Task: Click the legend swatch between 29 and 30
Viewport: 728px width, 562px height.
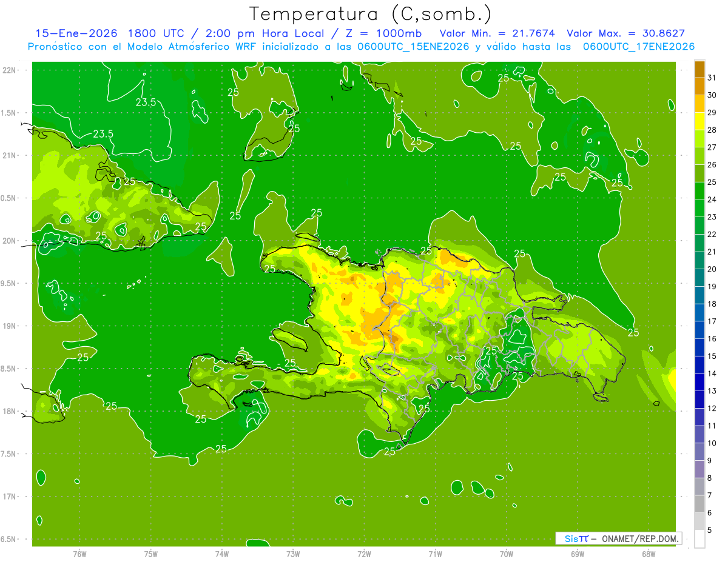Action: click(699, 104)
